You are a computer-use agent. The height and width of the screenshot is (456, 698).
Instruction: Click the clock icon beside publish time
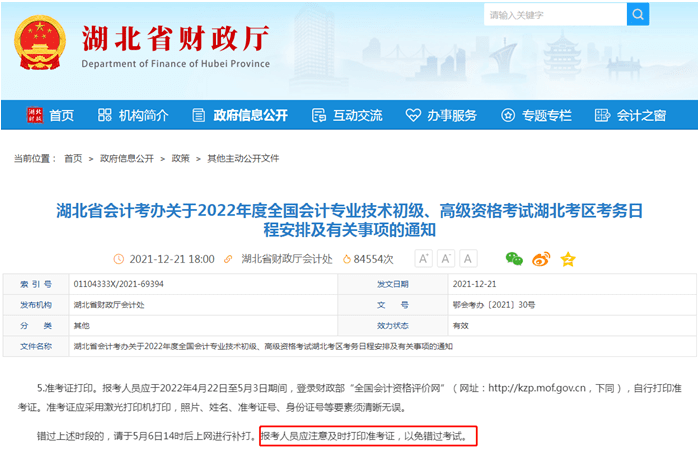coord(118,259)
